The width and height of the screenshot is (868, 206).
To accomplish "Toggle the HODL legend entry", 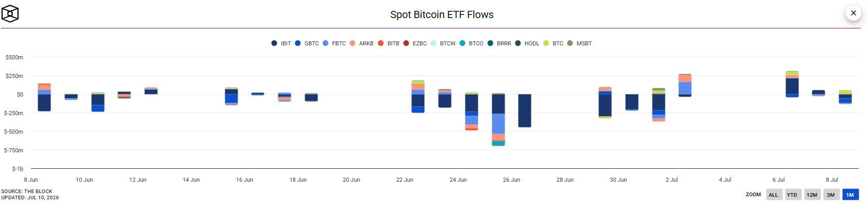I will tap(527, 43).
